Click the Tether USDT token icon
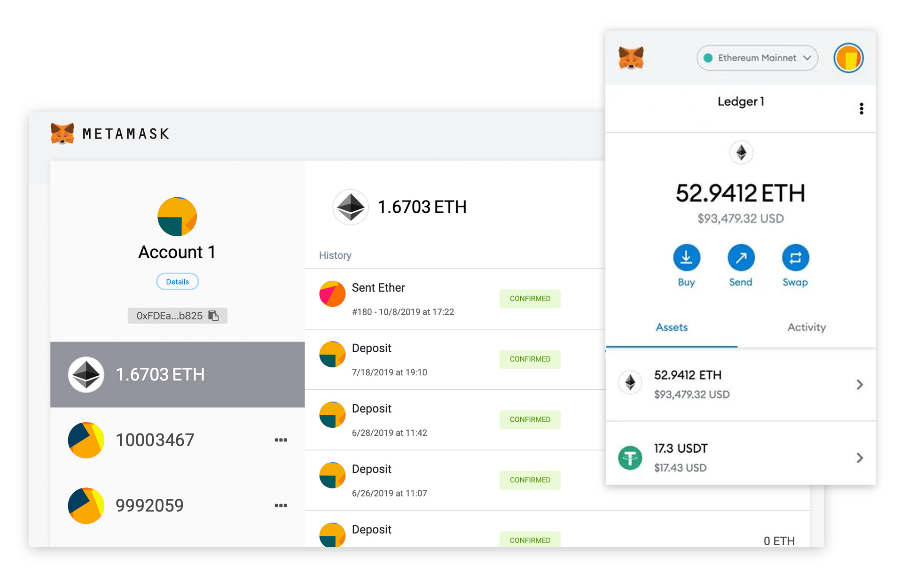908x588 pixels. click(630, 458)
